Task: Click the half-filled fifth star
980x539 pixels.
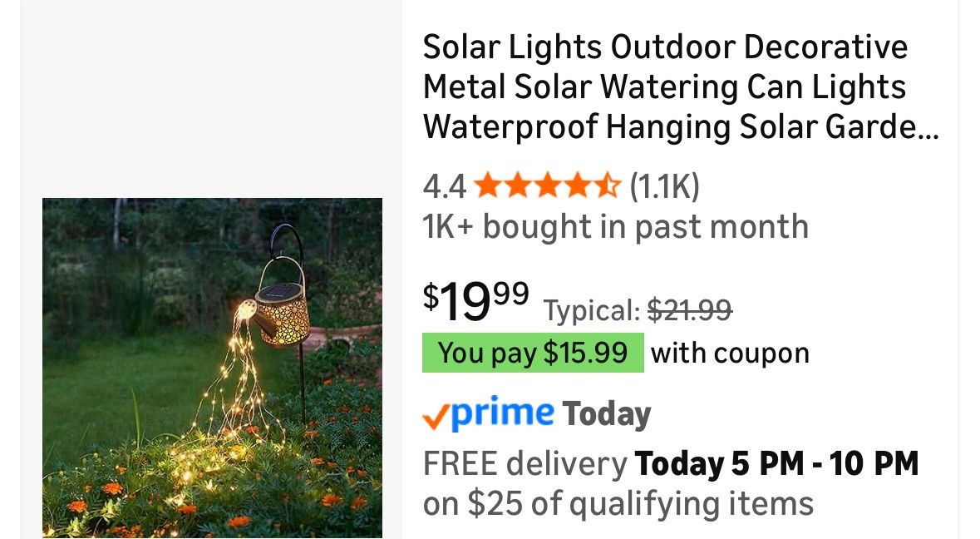Action: point(608,185)
